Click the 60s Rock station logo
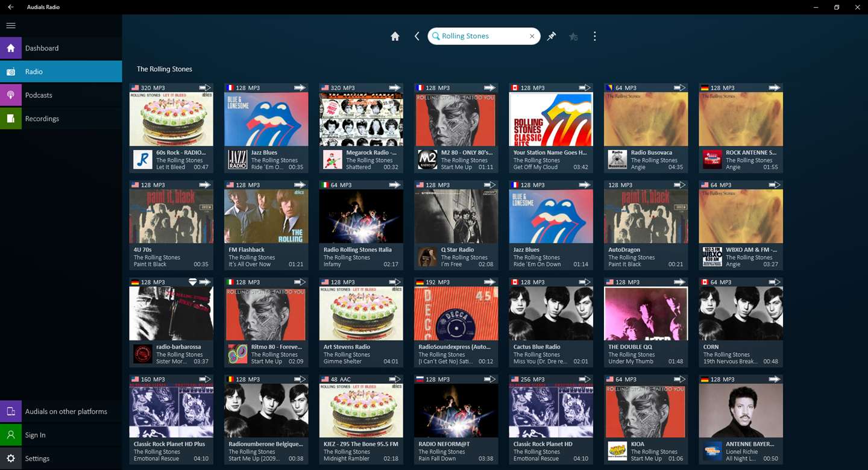The width and height of the screenshot is (868, 470). [x=143, y=160]
